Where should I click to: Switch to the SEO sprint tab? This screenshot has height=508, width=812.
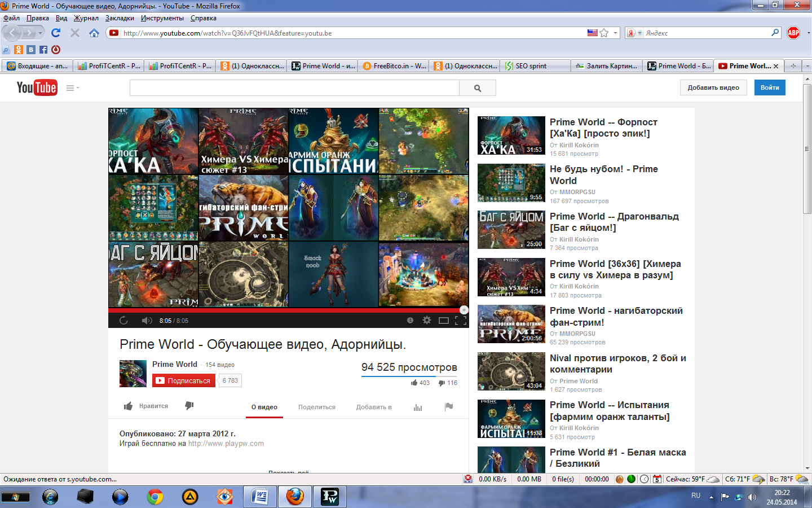click(x=535, y=66)
